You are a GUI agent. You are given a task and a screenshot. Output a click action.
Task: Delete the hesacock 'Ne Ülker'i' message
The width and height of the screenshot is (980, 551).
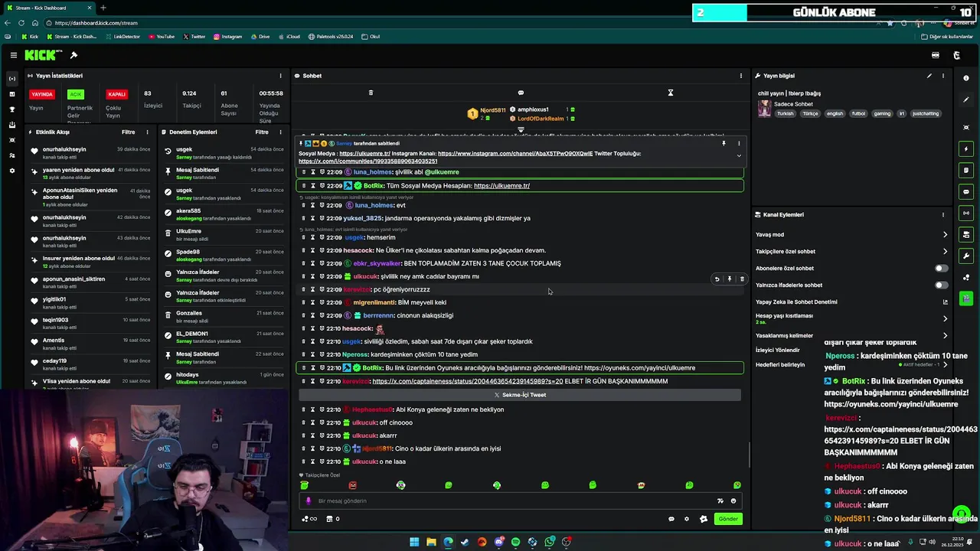click(x=303, y=250)
